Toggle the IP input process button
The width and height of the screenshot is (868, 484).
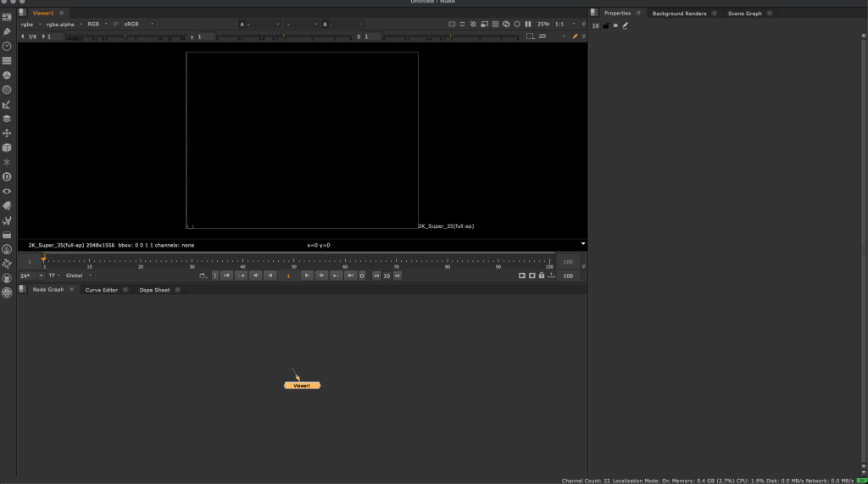click(x=115, y=25)
